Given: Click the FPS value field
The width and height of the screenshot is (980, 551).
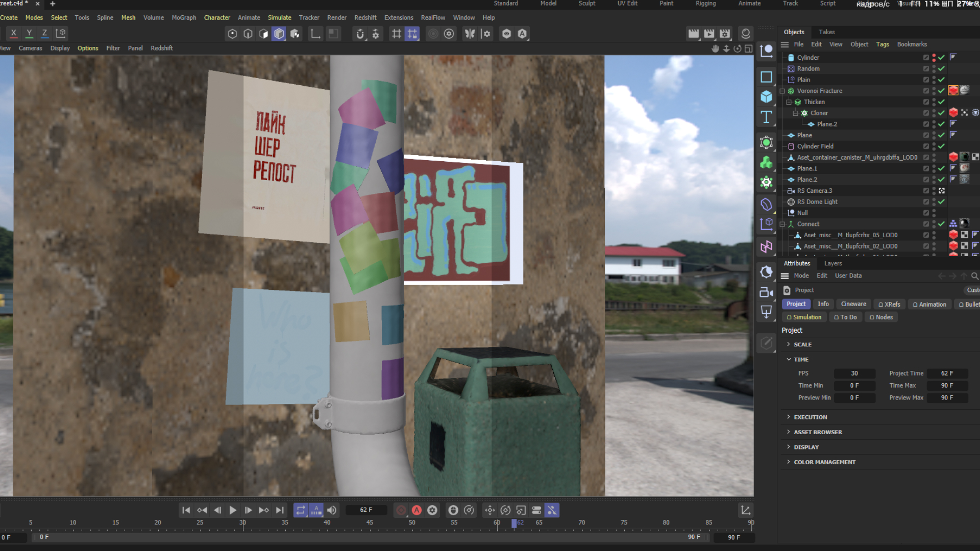Looking at the screenshot, I should pyautogui.click(x=854, y=373).
